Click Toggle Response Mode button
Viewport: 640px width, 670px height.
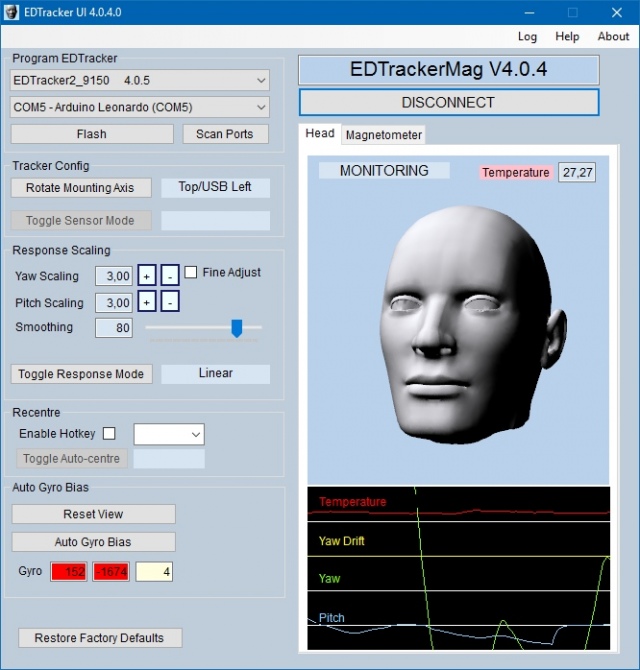(81, 374)
